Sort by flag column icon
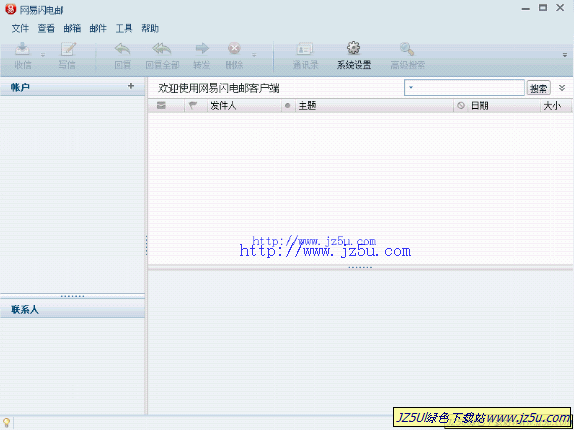Image resolution: width=574 pixels, height=430 pixels. tap(193, 106)
